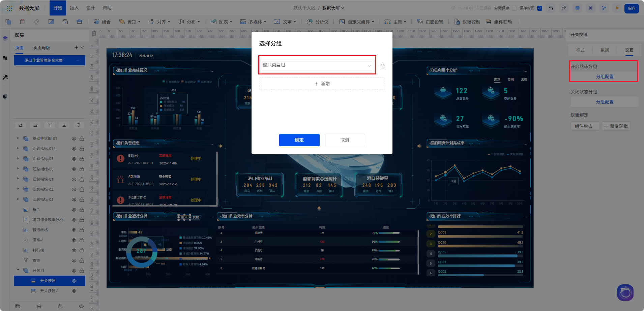Screen dimensions: 644x311
Task: Open the 对齐 dropdown in toolbar
Action: pyautogui.click(x=159, y=22)
